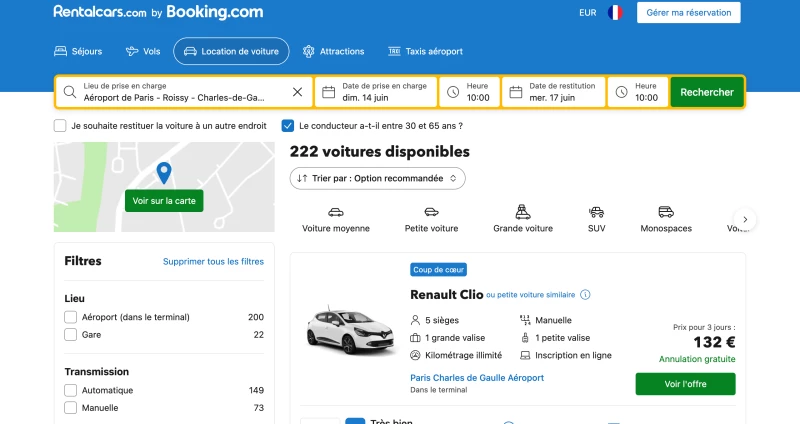Click the clock icon for return time
The width and height of the screenshot is (800, 424).
621,92
